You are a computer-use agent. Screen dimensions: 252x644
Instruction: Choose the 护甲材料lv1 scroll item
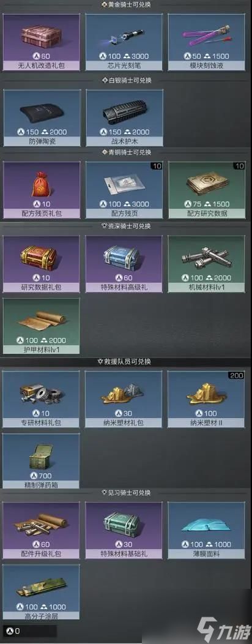point(42,326)
